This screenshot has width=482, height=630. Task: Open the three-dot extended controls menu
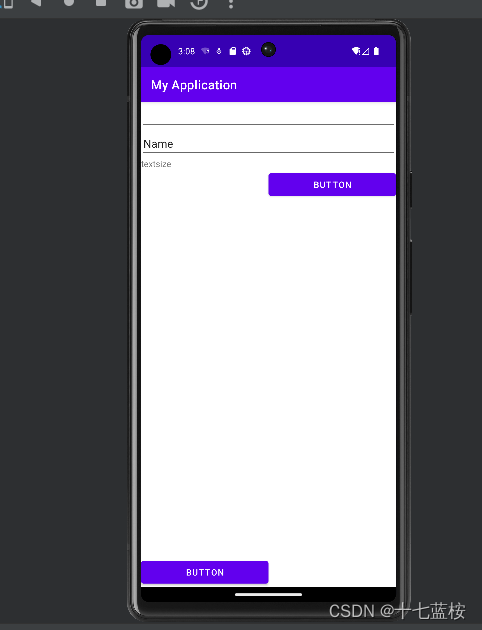pyautogui.click(x=231, y=3)
